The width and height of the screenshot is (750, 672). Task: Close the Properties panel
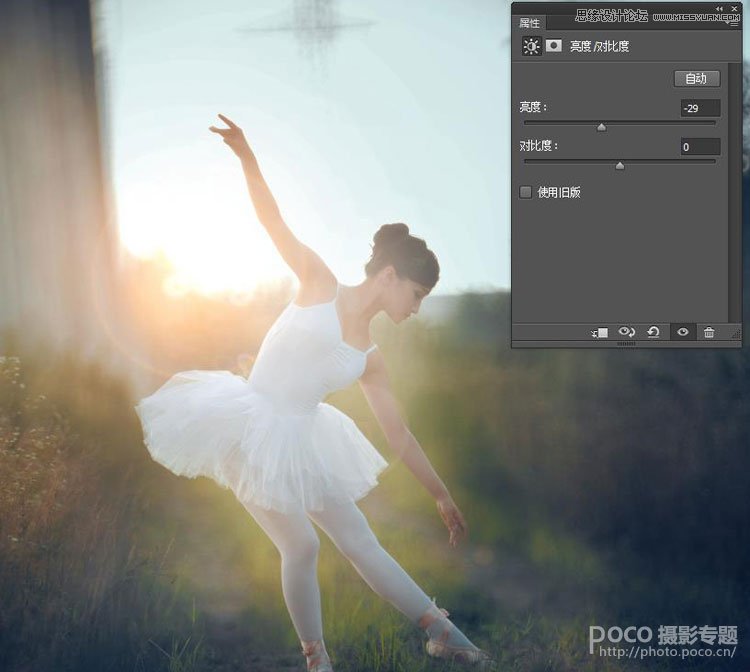click(x=734, y=9)
